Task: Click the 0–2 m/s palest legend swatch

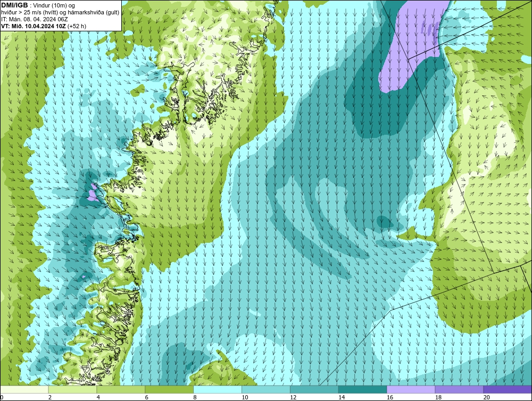Action: [24, 389]
